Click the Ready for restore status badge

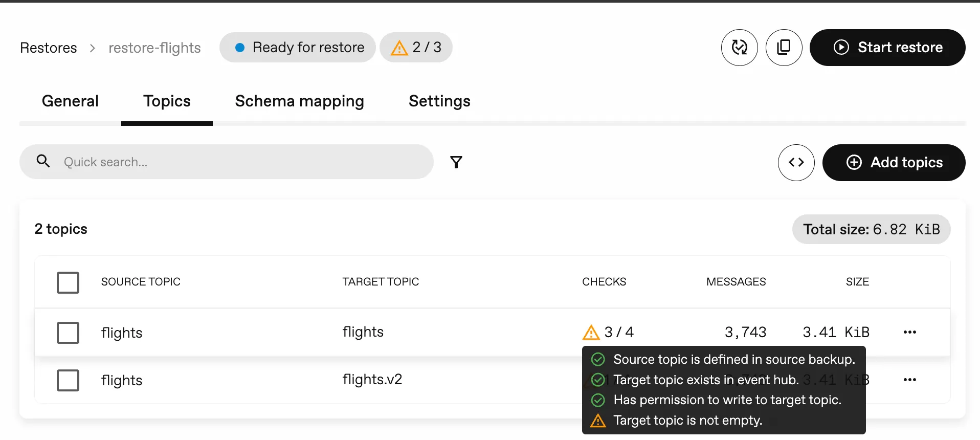tap(298, 48)
